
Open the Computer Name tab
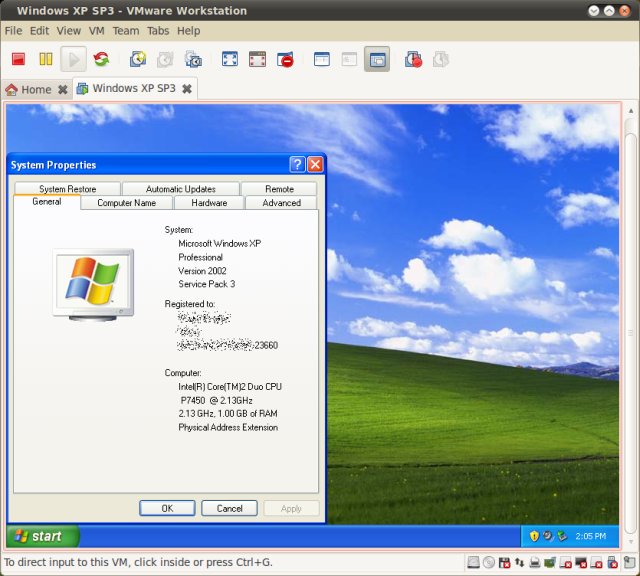[127, 203]
